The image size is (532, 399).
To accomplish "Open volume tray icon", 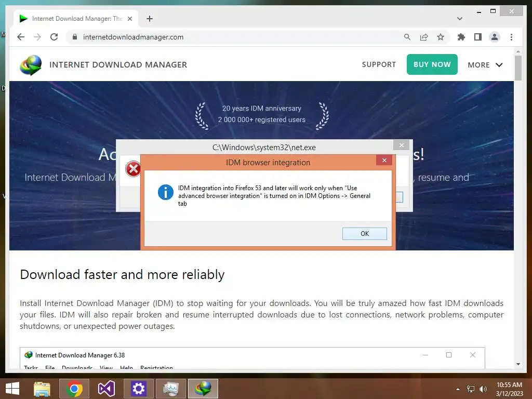I will pyautogui.click(x=483, y=389).
